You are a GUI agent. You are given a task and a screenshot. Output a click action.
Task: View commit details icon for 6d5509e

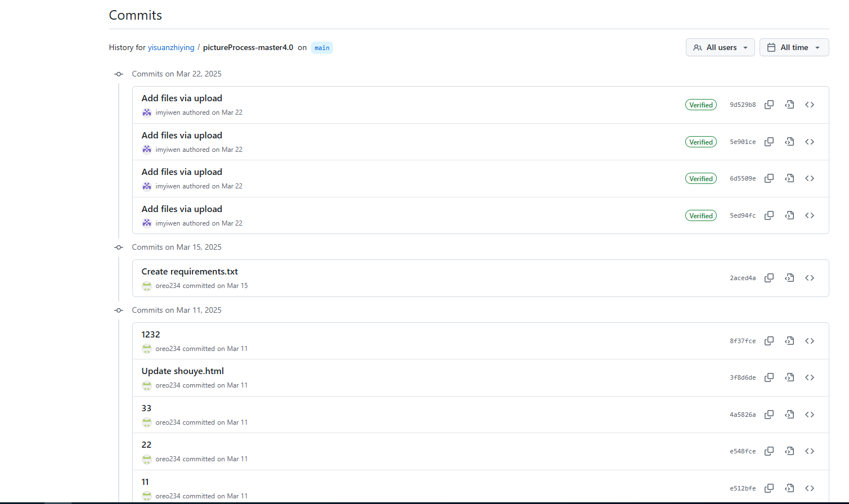coord(789,178)
